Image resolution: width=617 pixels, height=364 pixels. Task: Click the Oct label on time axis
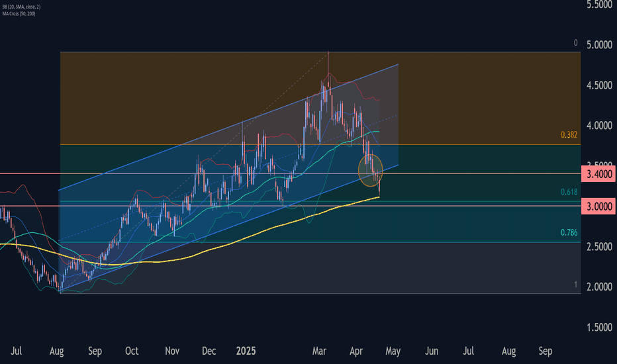click(132, 351)
